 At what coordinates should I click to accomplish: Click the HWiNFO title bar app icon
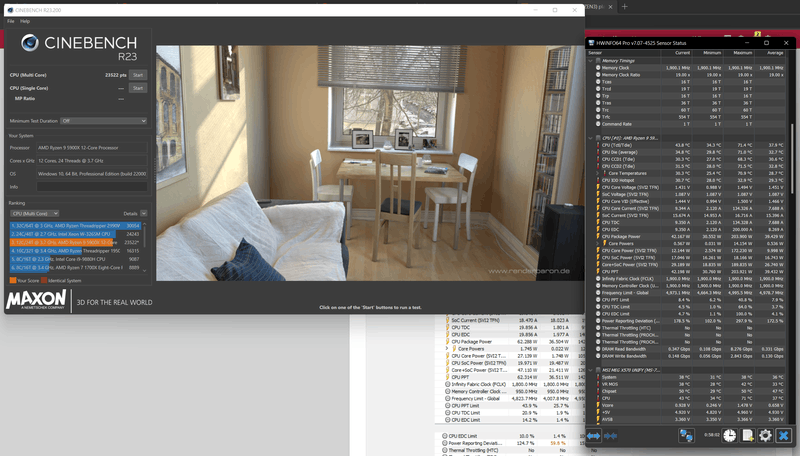[x=591, y=43]
